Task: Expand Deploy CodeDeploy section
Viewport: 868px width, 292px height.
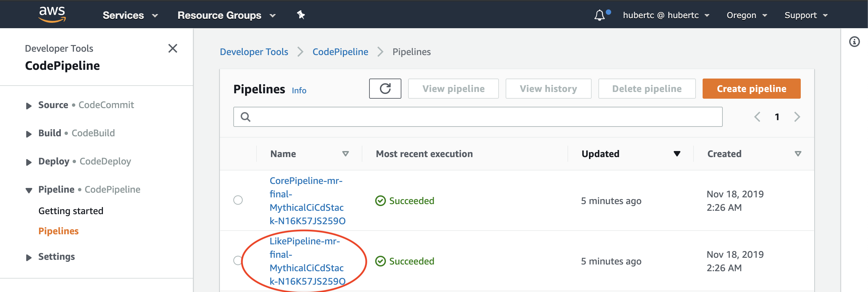Action: click(x=29, y=162)
